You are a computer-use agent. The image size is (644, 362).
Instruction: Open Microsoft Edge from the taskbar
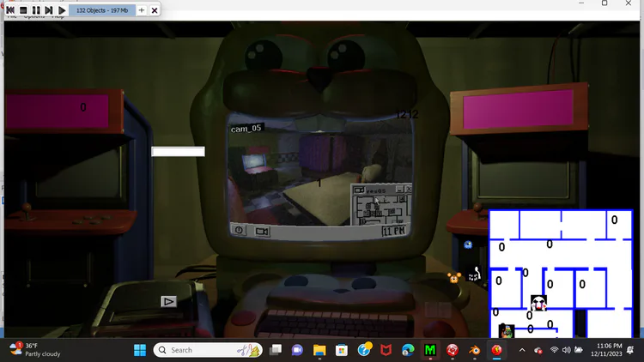[408, 350]
